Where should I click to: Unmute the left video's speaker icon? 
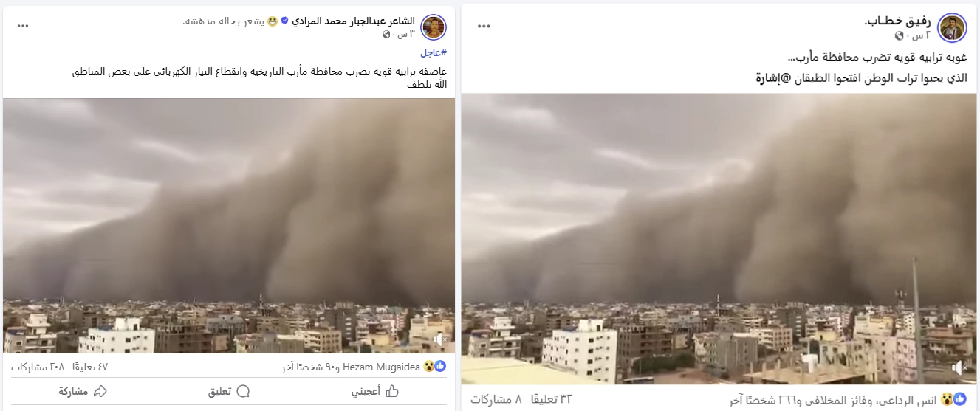click(x=439, y=339)
